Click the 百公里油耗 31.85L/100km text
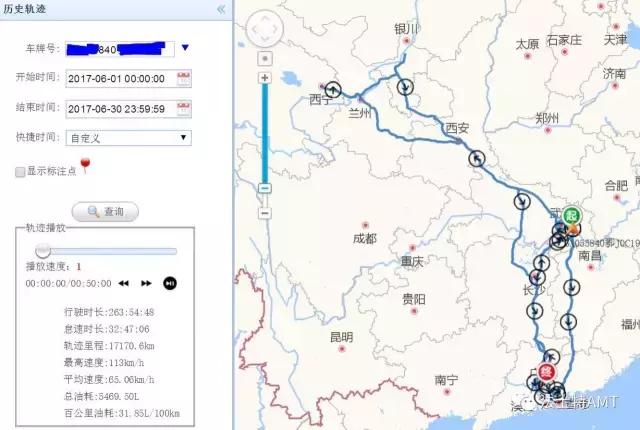This screenshot has width=640, height=430. click(x=122, y=413)
